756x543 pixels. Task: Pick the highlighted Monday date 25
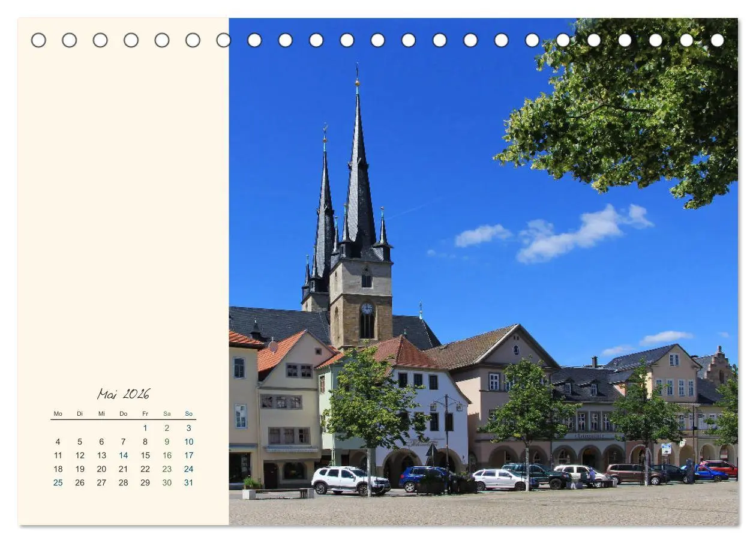coord(58,482)
